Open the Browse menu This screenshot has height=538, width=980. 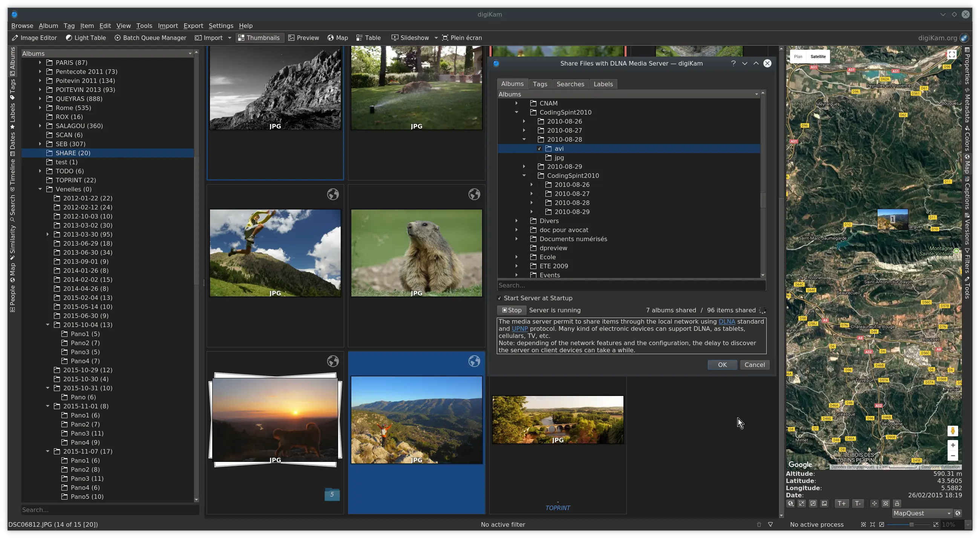[22, 26]
